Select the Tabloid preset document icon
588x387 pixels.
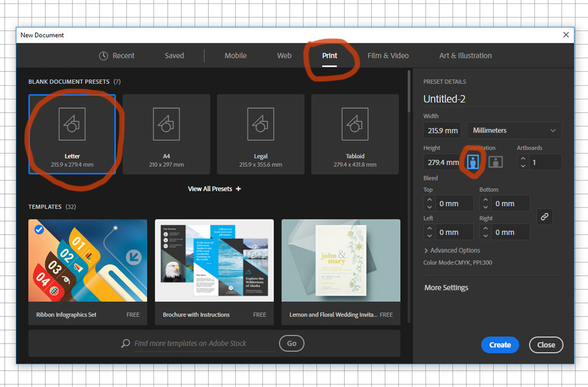[x=355, y=124]
